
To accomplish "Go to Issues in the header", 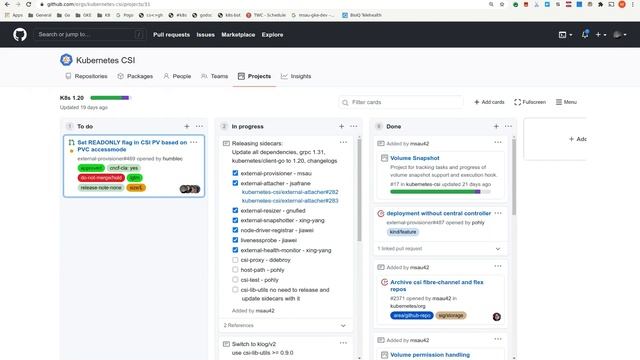I will [205, 35].
